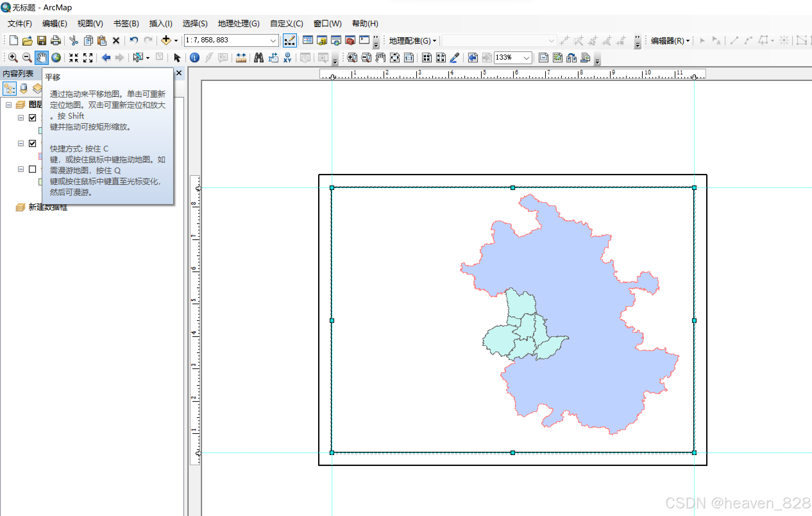Uncheck the first layer's visibility checkbox
Screen dimensions: 812x516
coord(32,118)
